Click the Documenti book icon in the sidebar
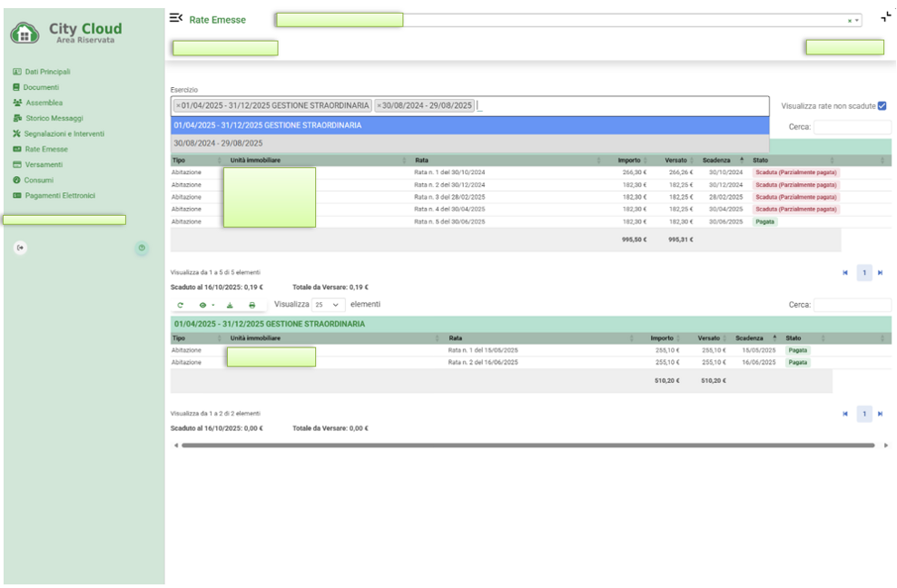 coord(16,87)
